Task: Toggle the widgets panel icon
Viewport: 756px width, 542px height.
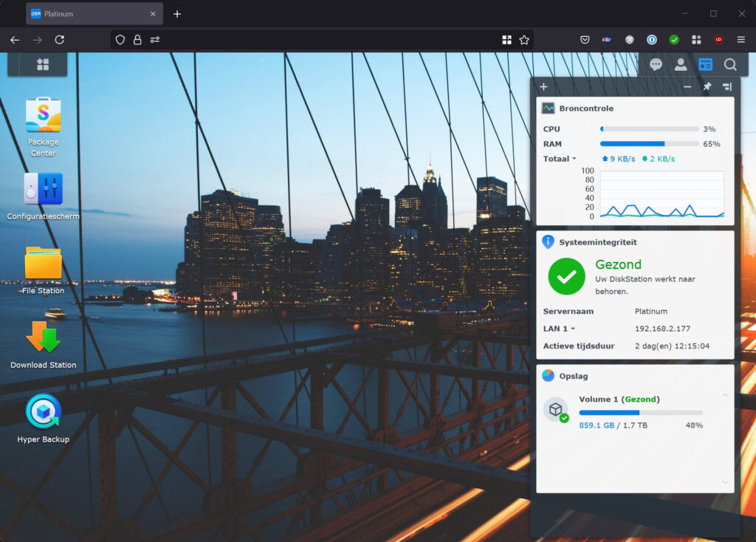Action: click(706, 65)
